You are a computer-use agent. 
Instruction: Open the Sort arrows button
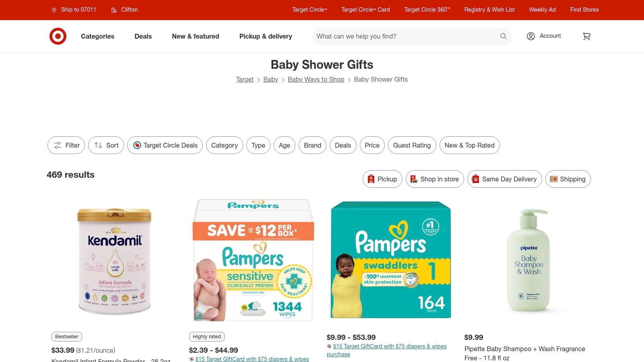106,145
